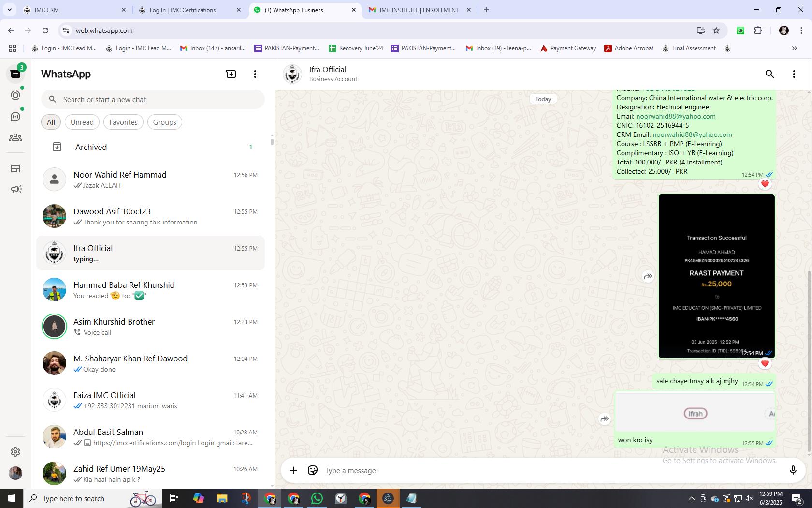
Task: Click the install app icon in address bar
Action: click(x=700, y=30)
